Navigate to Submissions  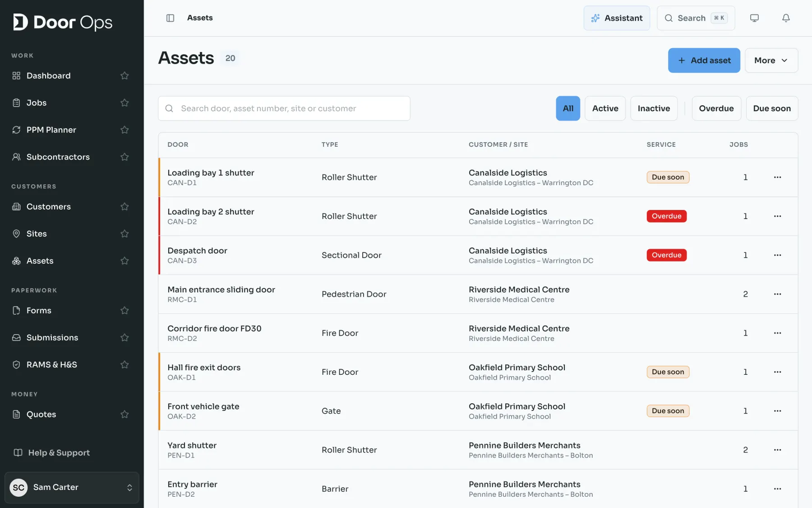[52, 338]
